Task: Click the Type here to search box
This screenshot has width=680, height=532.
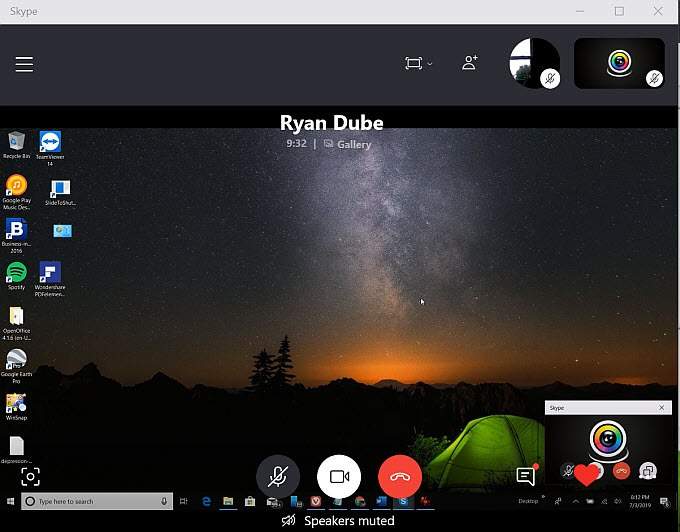Action: point(97,501)
